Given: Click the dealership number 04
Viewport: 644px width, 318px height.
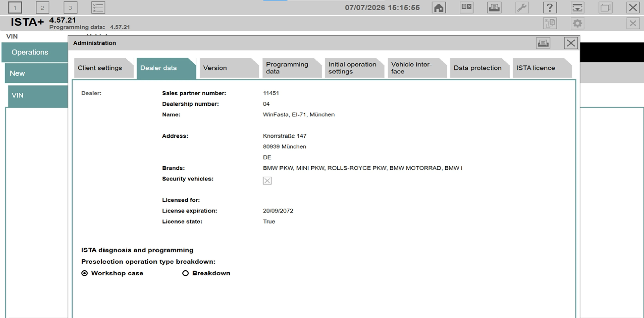Looking at the screenshot, I should click(x=266, y=104).
